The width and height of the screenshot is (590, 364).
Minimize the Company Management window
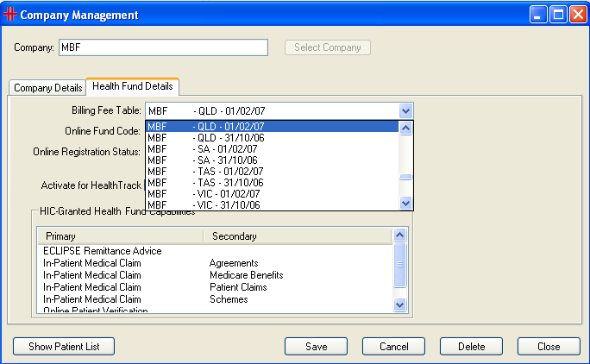pos(538,15)
